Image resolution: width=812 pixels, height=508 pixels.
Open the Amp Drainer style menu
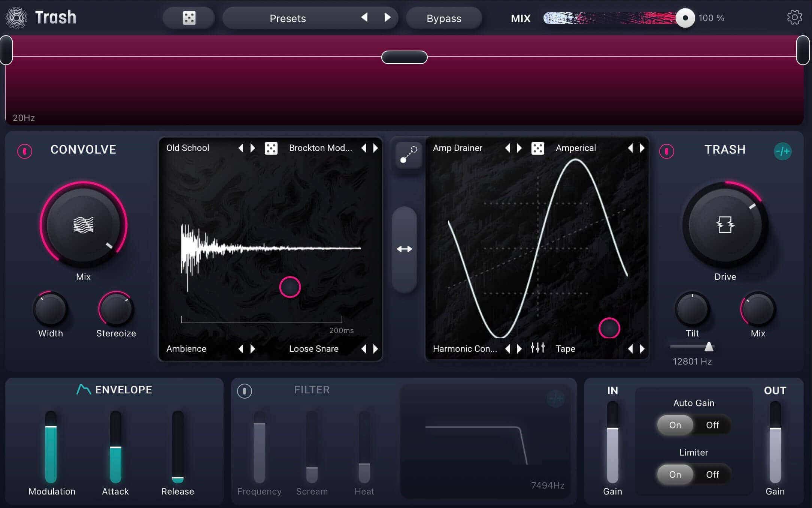pyautogui.click(x=457, y=148)
